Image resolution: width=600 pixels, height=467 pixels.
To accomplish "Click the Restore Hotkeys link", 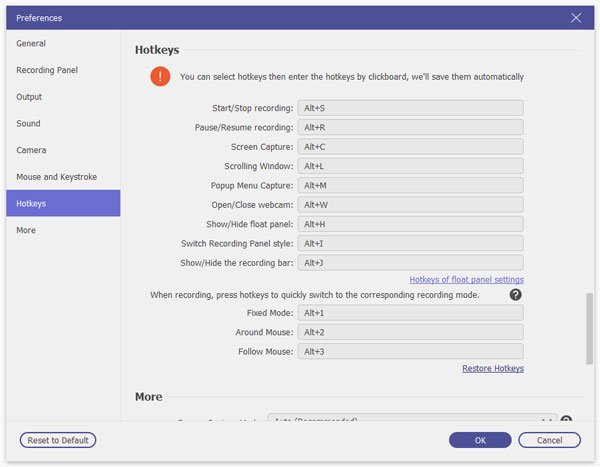I will click(492, 368).
